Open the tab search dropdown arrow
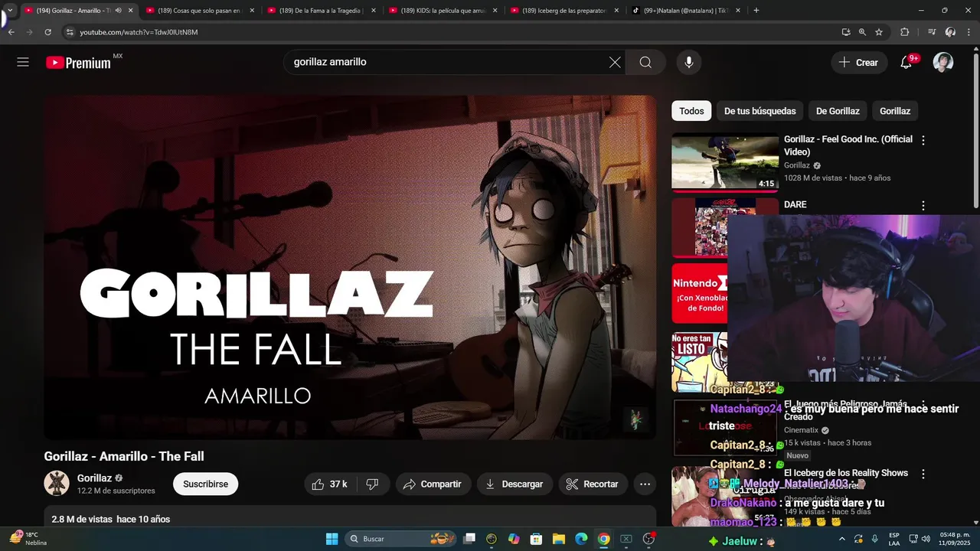Screen dimensions: 980x551 (9, 11)
